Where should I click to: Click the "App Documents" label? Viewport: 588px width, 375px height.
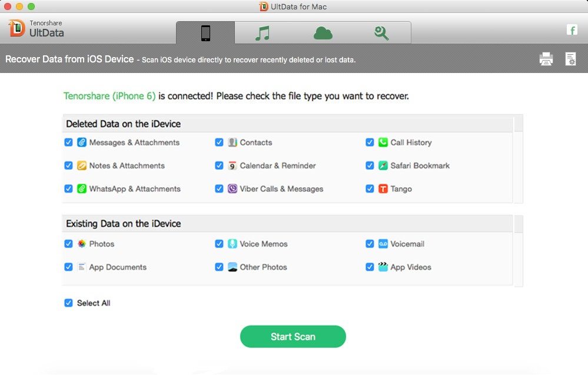pyautogui.click(x=118, y=267)
